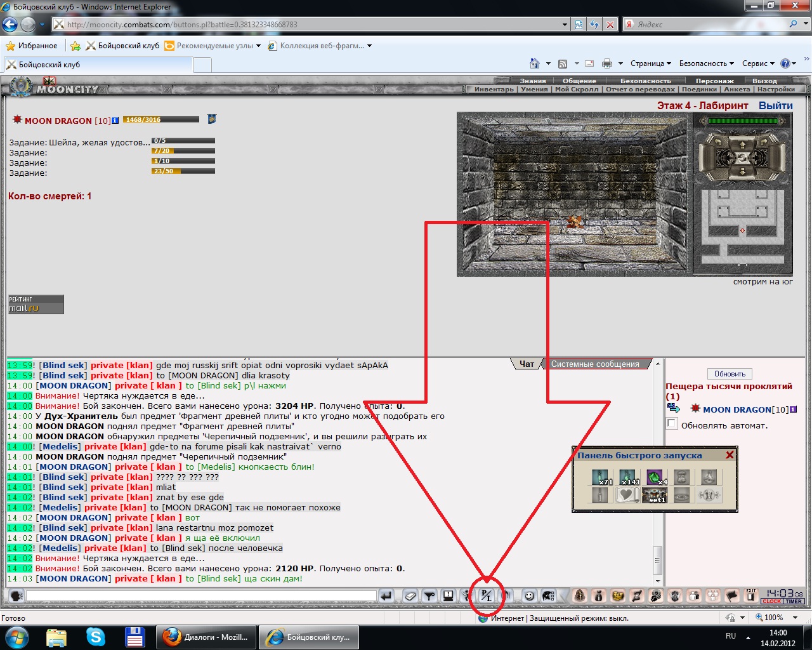812x650 pixels.
Task: Click the chat scrollbar down arrow
Action: click(658, 581)
